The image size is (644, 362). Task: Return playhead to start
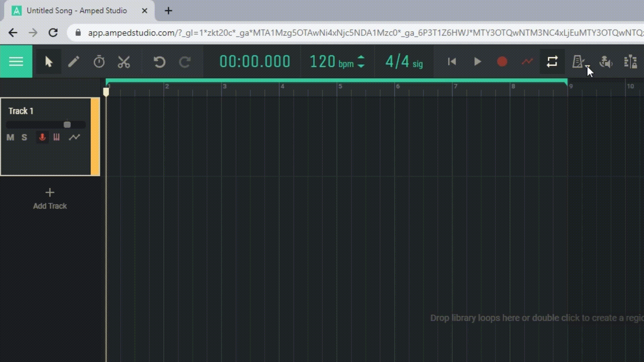click(x=452, y=62)
